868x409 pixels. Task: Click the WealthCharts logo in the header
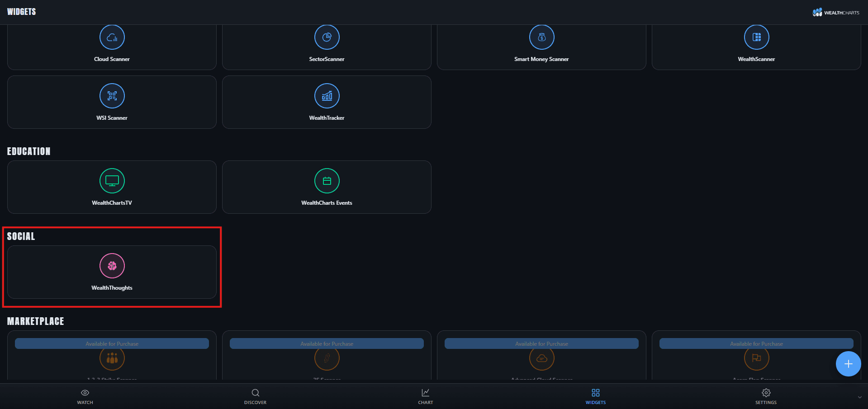(836, 12)
